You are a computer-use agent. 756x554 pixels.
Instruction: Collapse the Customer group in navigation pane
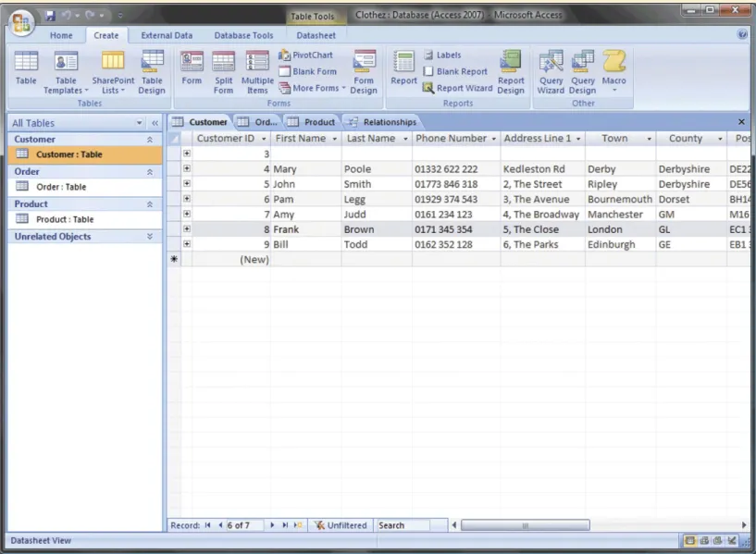[150, 140]
